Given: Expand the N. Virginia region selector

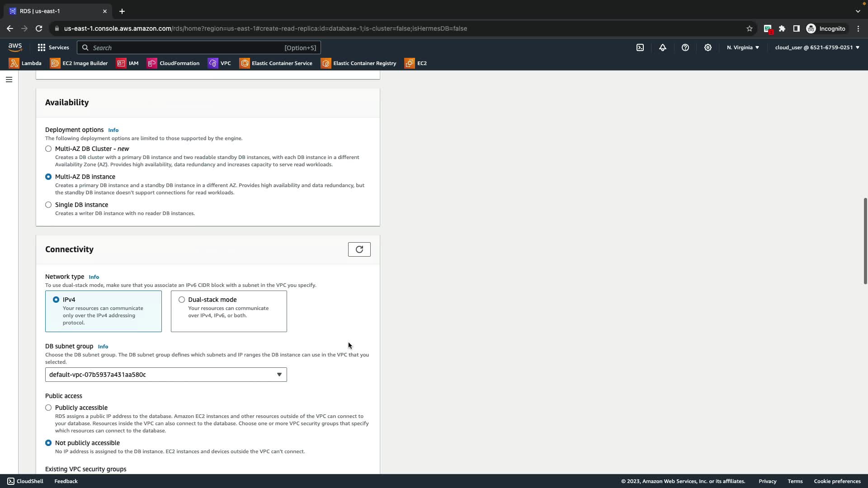Looking at the screenshot, I should (743, 47).
